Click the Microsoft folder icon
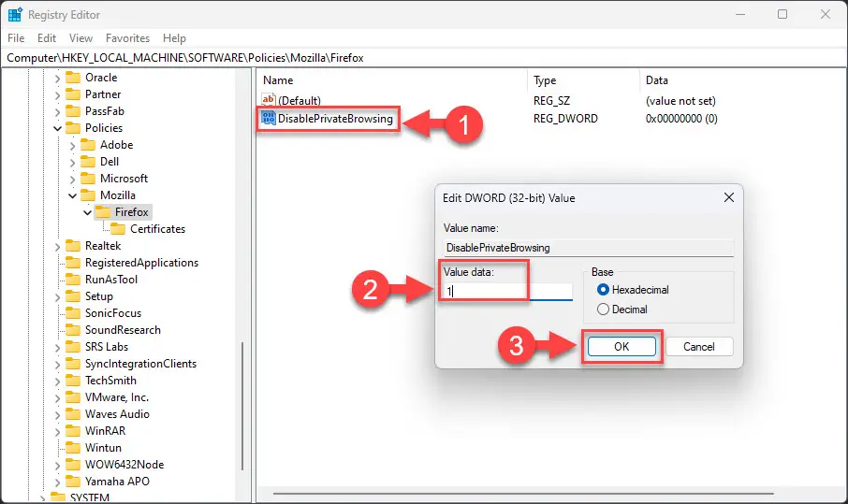Viewport: 848px width, 504px height. (x=88, y=179)
